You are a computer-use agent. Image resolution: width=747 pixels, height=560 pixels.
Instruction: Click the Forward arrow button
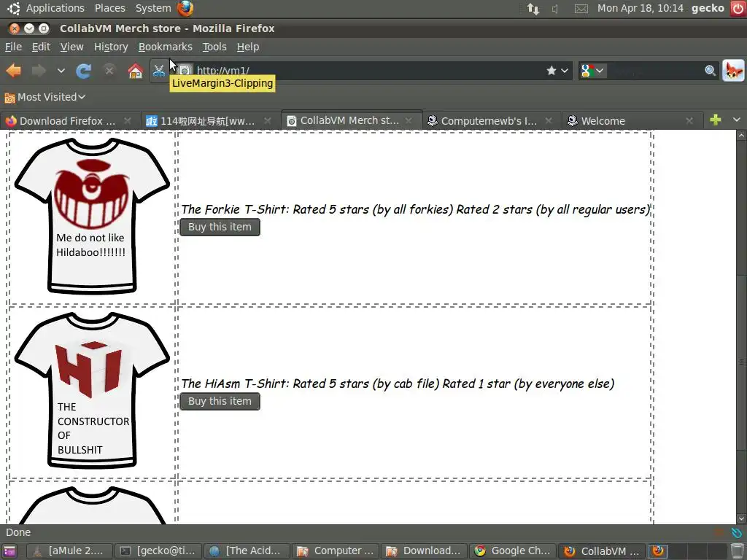click(x=39, y=71)
